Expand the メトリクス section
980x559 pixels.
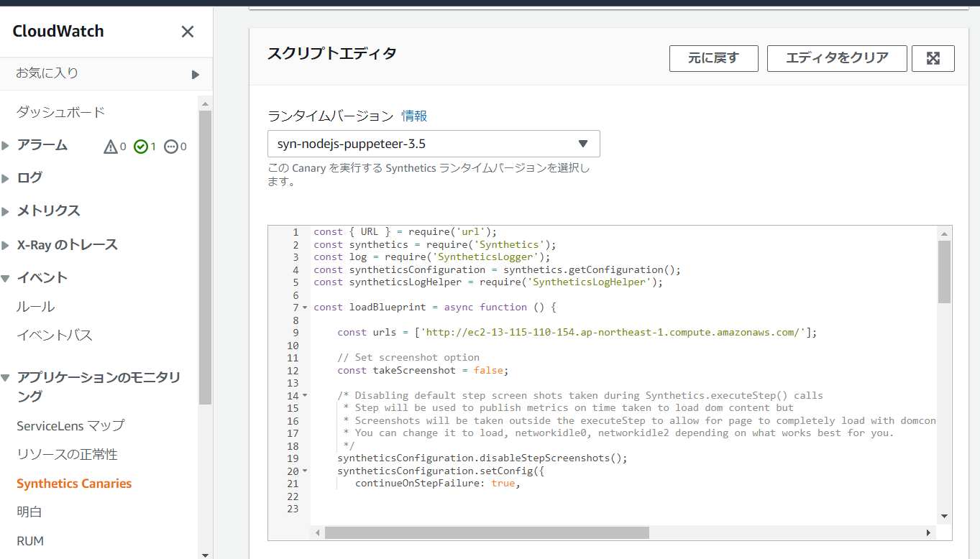(6, 211)
